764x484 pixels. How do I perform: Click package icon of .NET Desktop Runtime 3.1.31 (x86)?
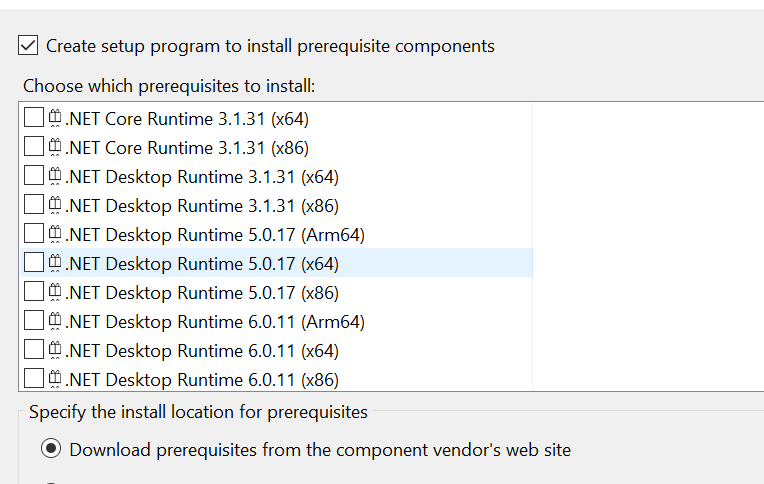coord(56,206)
